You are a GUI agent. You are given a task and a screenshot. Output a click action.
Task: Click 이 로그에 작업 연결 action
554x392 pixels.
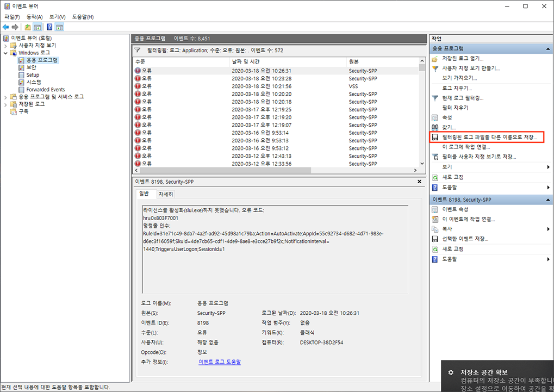pyautogui.click(x=466, y=147)
